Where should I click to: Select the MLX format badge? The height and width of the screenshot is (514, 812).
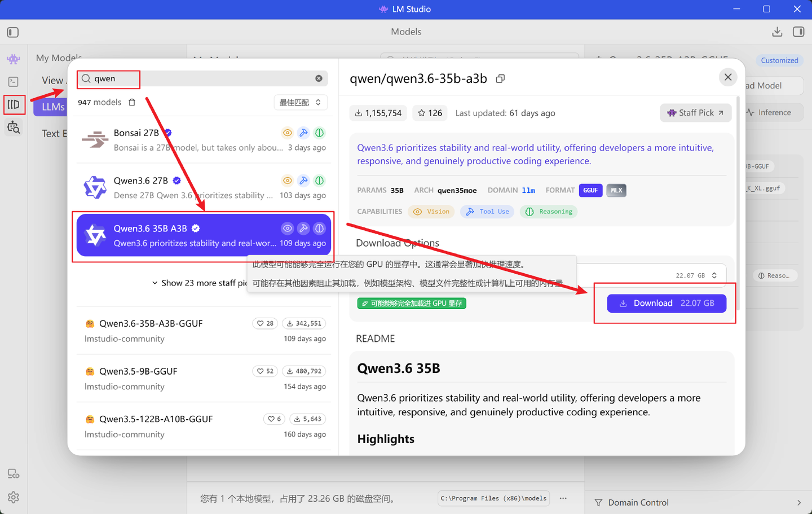(616, 190)
